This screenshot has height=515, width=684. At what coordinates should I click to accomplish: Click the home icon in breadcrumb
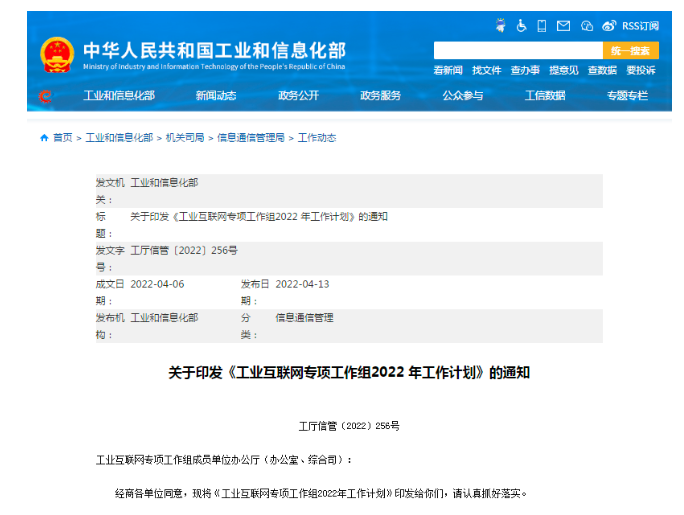(44, 138)
